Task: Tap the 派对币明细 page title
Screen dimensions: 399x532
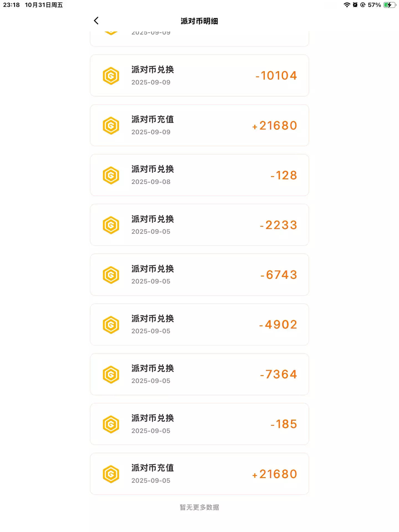Action: pos(199,21)
